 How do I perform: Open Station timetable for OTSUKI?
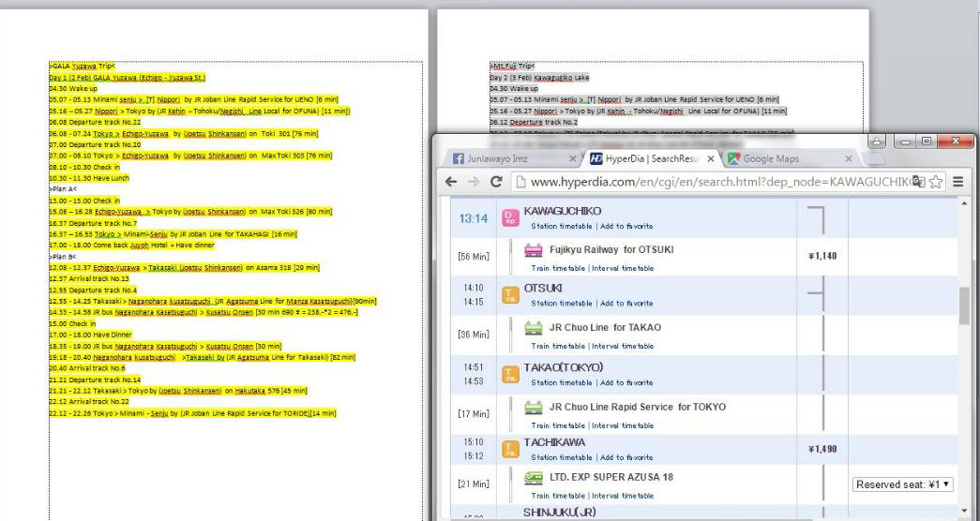561,303
